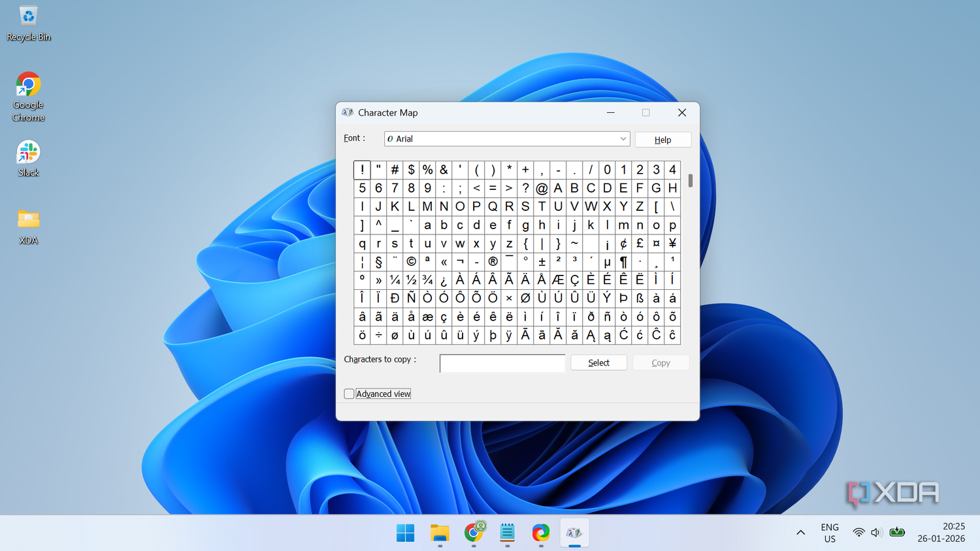Select the left guillemet « character

pyautogui.click(x=444, y=262)
